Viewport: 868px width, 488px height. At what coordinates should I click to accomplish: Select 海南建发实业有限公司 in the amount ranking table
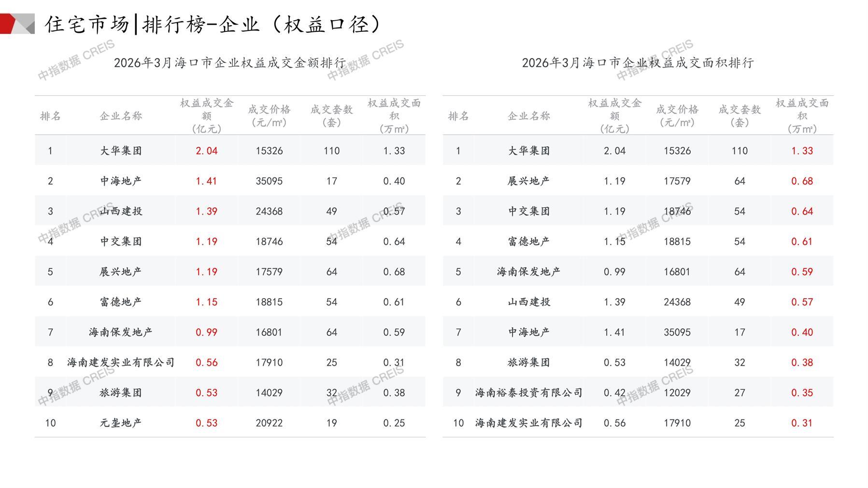coord(121,362)
